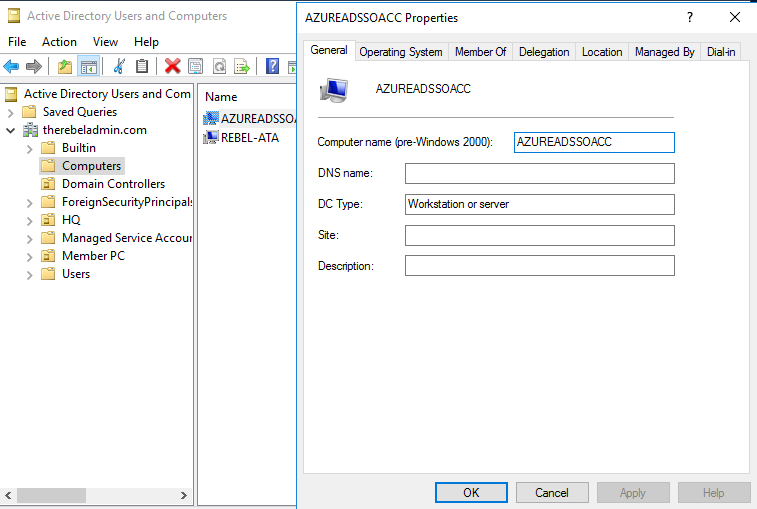Open the View menu
Image resolution: width=757 pixels, height=509 pixels.
tap(105, 42)
